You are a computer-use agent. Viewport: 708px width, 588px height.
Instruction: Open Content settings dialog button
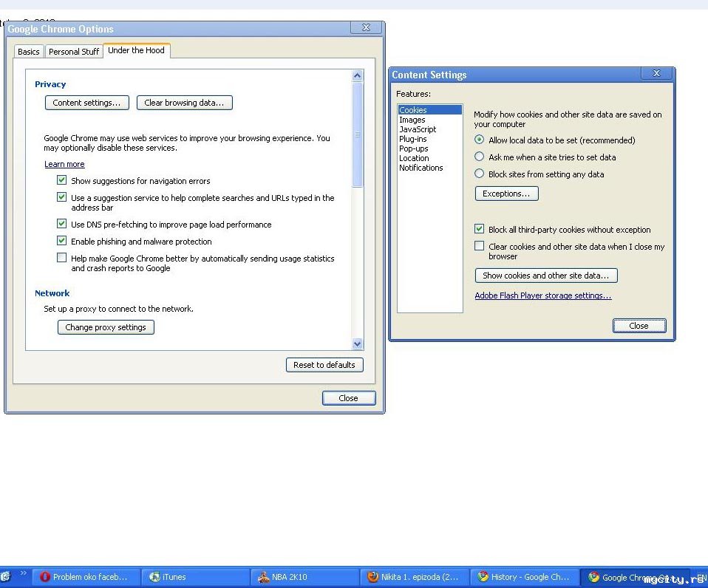coord(86,103)
